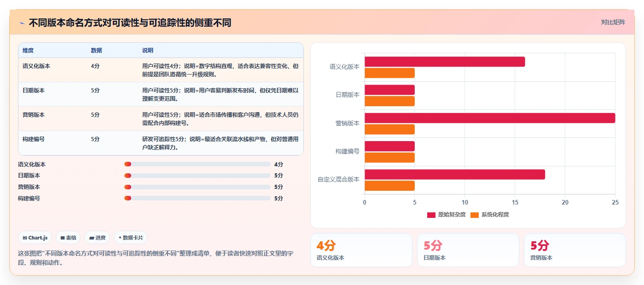Click the orange 语义化版本 bar in the chart
The height and width of the screenshot is (285, 644).
(389, 73)
